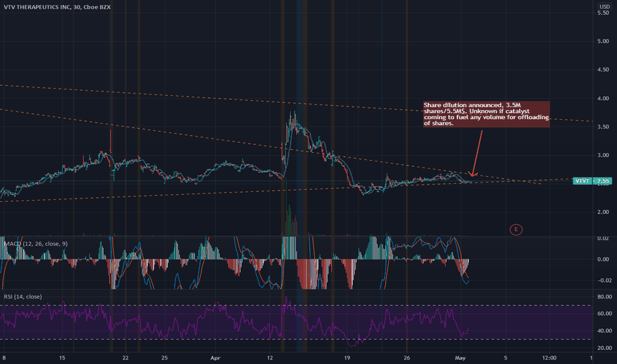Click the '15' date label on time axis
Image resolution: width=617 pixels, height=364 pixels.
(x=62, y=358)
